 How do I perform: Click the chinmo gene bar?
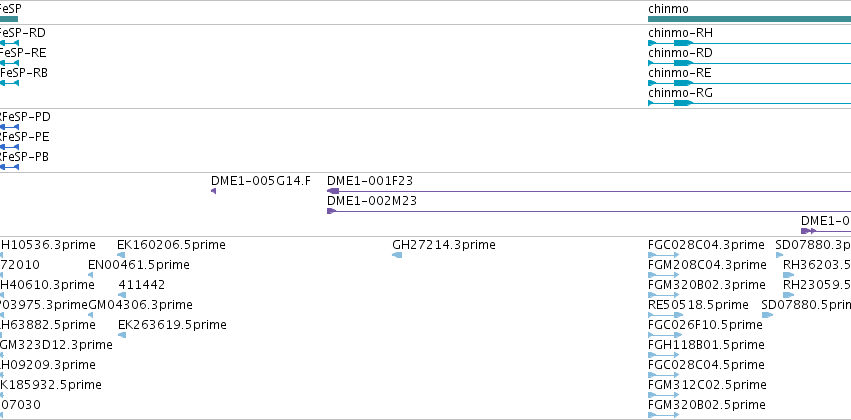pyautogui.click(x=750, y=19)
